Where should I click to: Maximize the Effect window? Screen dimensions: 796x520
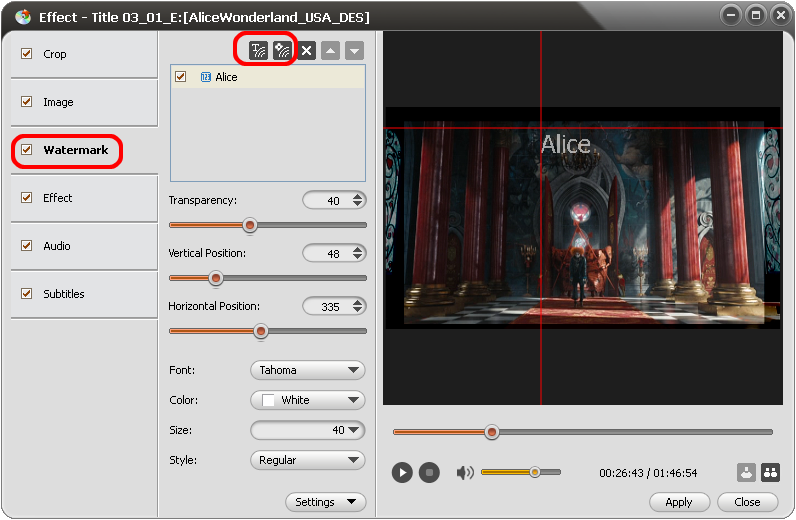[x=756, y=15]
